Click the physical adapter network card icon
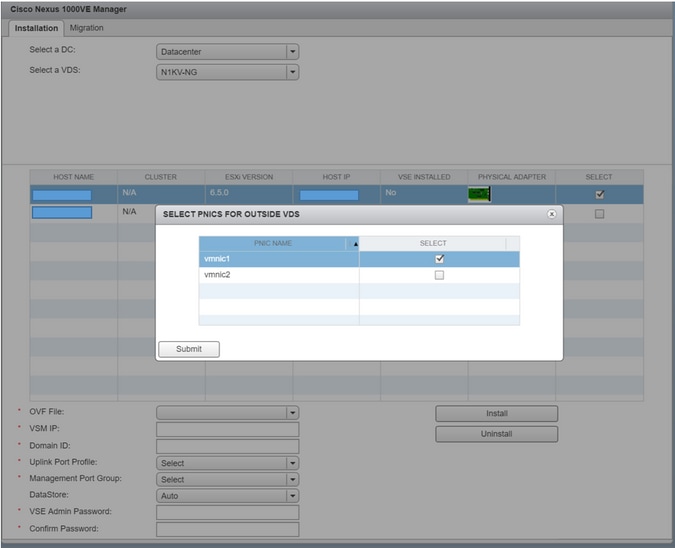 [479, 194]
